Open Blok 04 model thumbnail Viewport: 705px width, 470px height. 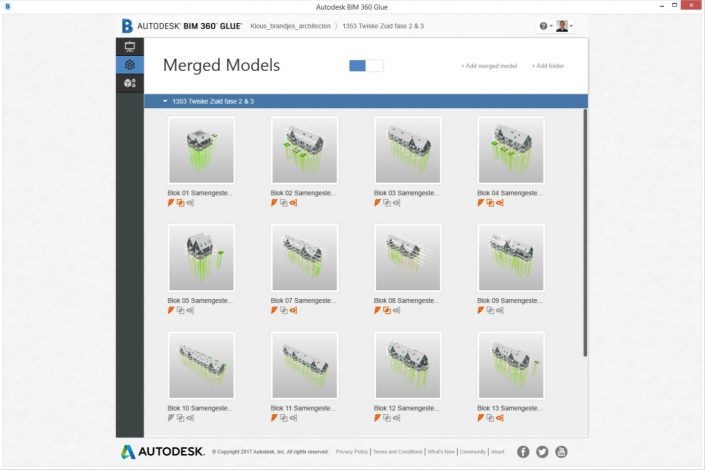point(511,150)
